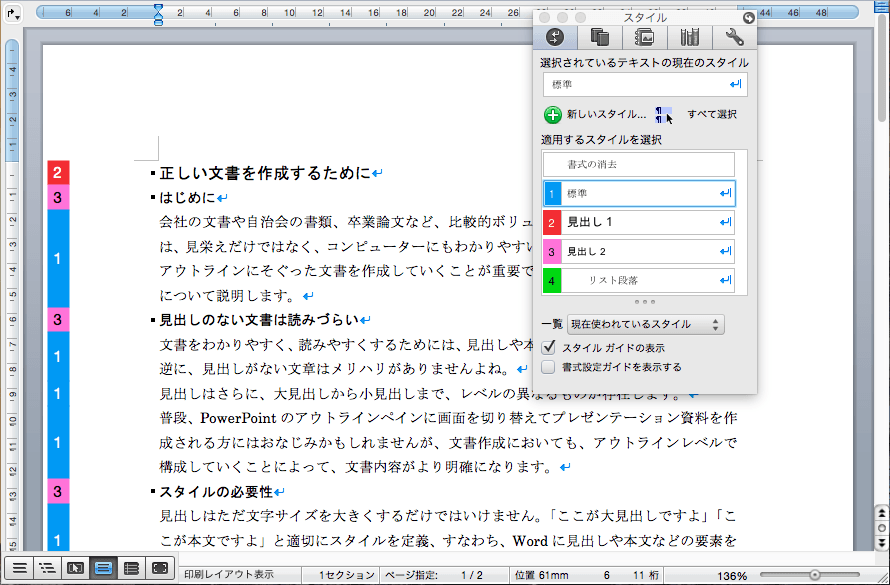Viewport: 890px width, 585px height.
Task: Click the pink number 3 swatch beside 見出し 2
Action: [x=552, y=252]
